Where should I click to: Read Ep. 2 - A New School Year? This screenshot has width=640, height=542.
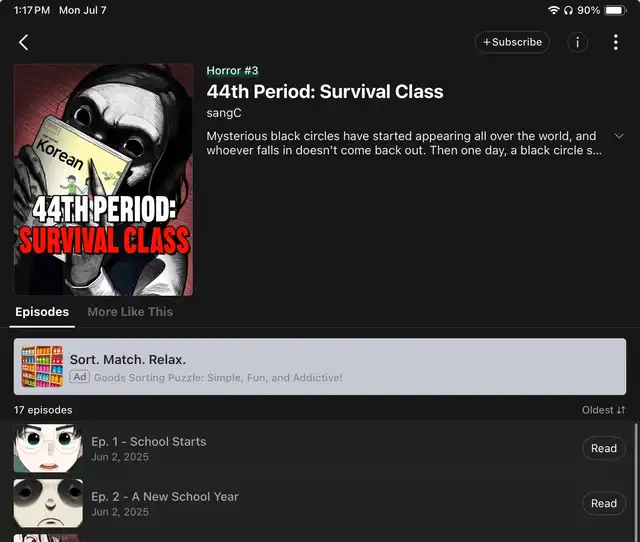click(x=604, y=503)
